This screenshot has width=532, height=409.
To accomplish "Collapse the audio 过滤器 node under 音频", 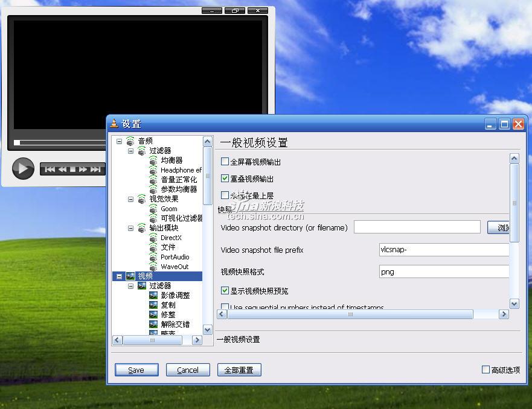I will [x=130, y=151].
